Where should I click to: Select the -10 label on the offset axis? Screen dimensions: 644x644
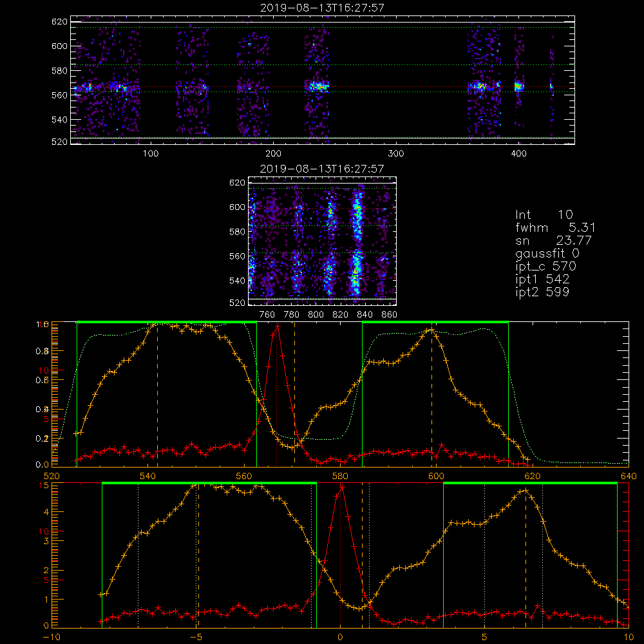(x=52, y=638)
